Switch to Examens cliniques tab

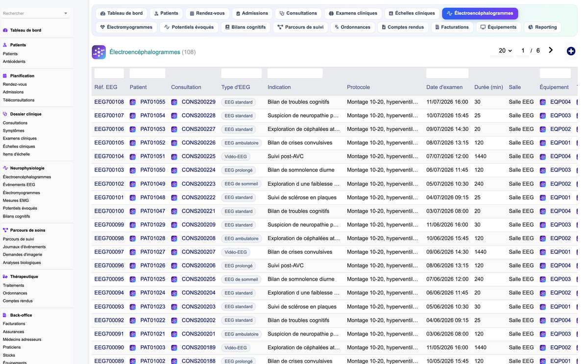(353, 13)
